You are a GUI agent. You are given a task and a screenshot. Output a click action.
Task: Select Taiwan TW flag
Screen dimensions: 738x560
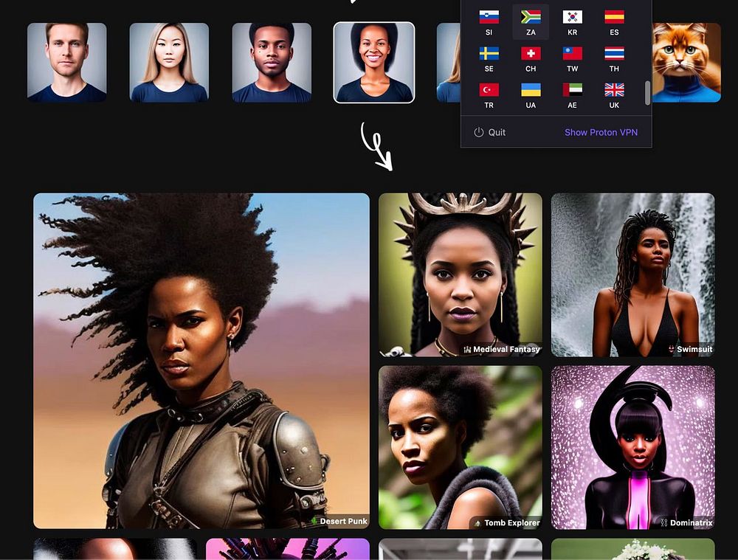pos(573,53)
